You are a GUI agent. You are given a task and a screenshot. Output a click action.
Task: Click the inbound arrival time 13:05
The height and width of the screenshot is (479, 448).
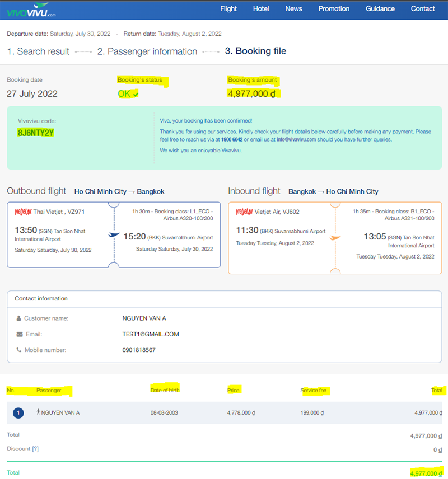375,237
